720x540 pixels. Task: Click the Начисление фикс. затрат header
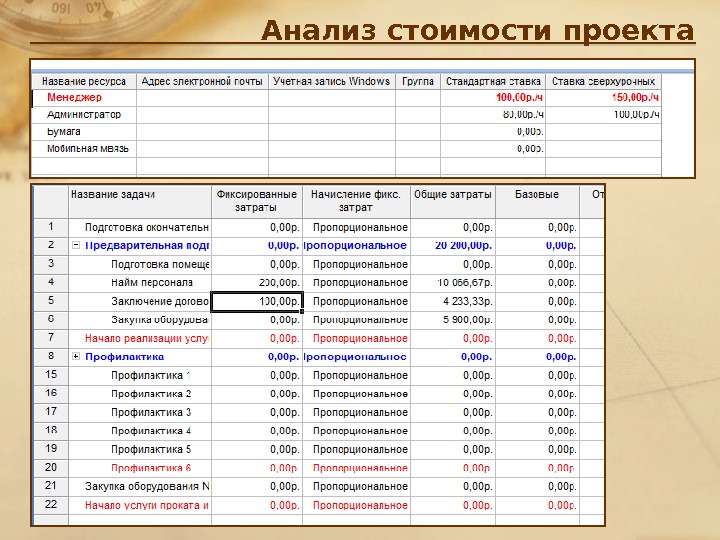click(356, 201)
